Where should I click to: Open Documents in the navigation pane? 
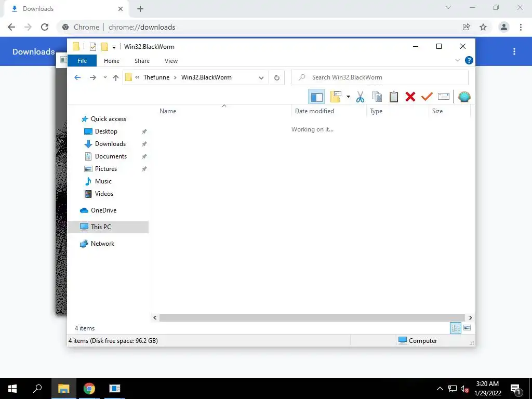[111, 156]
